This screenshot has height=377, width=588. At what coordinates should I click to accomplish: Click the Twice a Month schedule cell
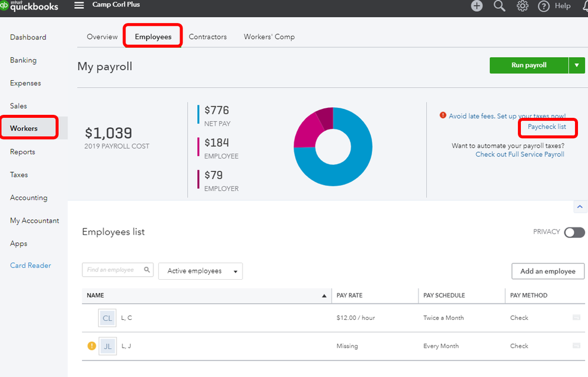pos(444,318)
